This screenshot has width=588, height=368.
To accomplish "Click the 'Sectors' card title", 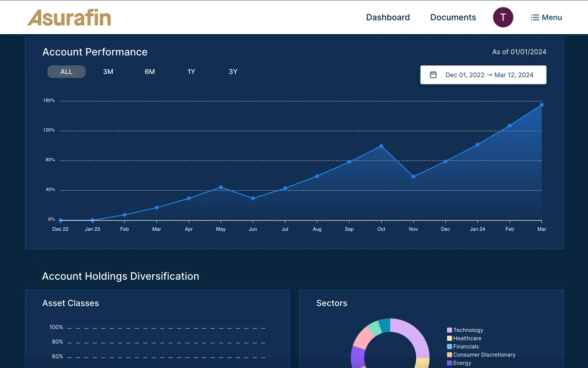I will (x=331, y=303).
